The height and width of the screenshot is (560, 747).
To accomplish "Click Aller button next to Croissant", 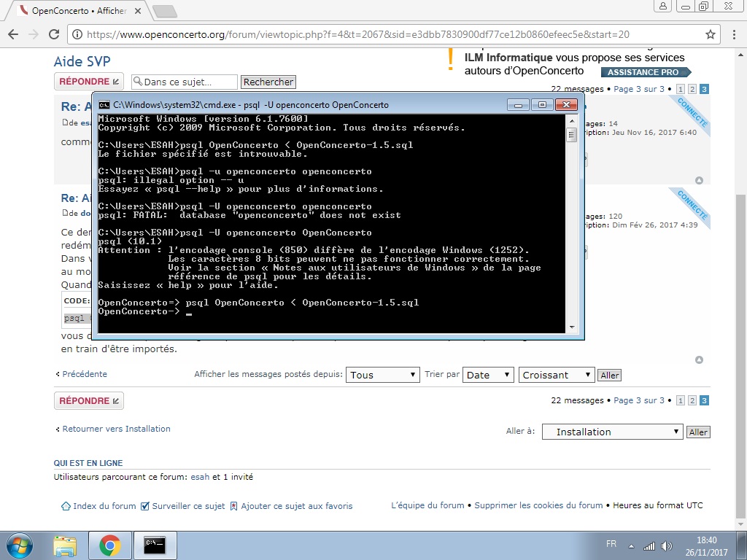I will point(609,376).
